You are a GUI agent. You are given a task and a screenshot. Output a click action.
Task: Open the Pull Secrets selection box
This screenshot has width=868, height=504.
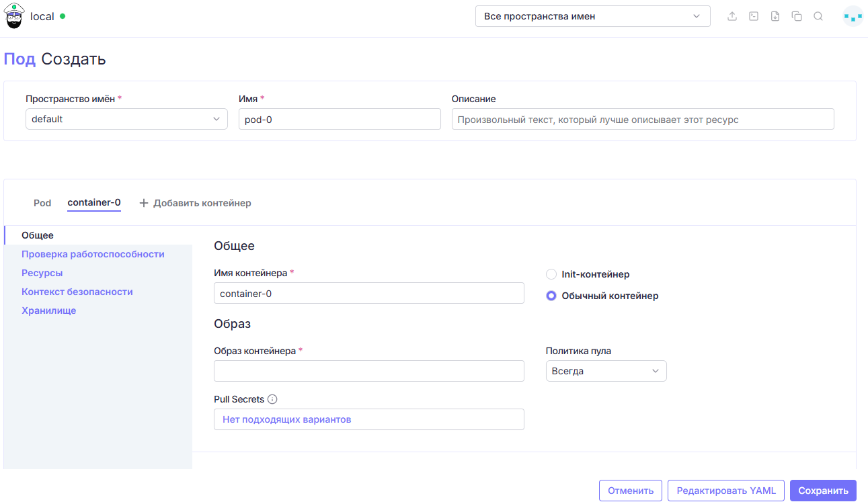[368, 419]
